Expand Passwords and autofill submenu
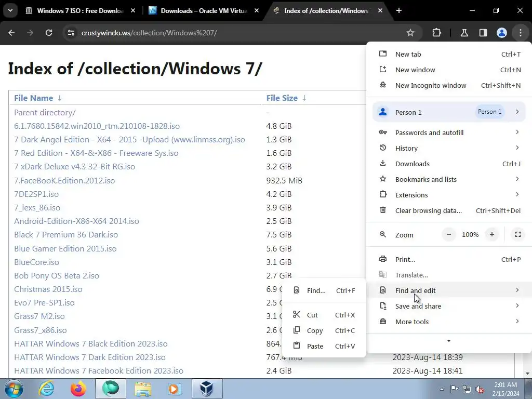Viewport: 532px width, 399px height. [x=449, y=132]
